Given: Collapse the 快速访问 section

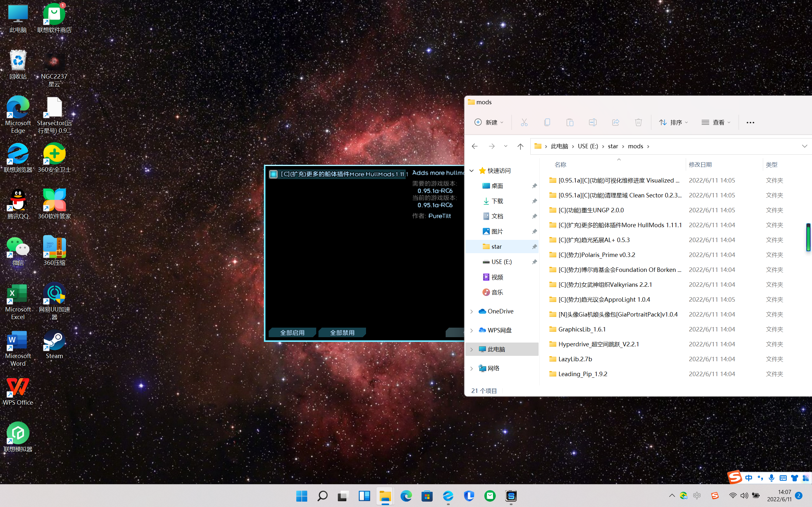Looking at the screenshot, I should (x=471, y=171).
